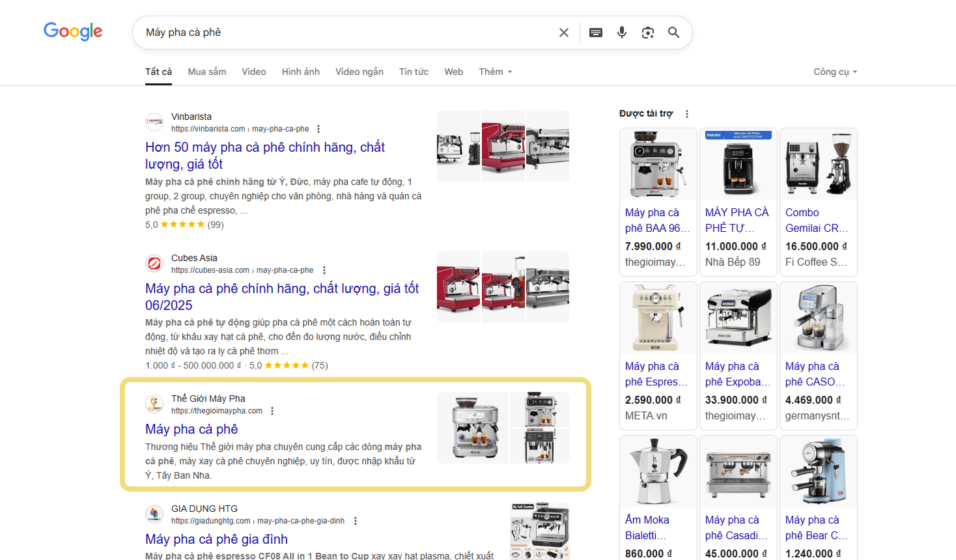Click the Casadio machine product image
Viewport: 956px width, 560px height.
(x=738, y=471)
